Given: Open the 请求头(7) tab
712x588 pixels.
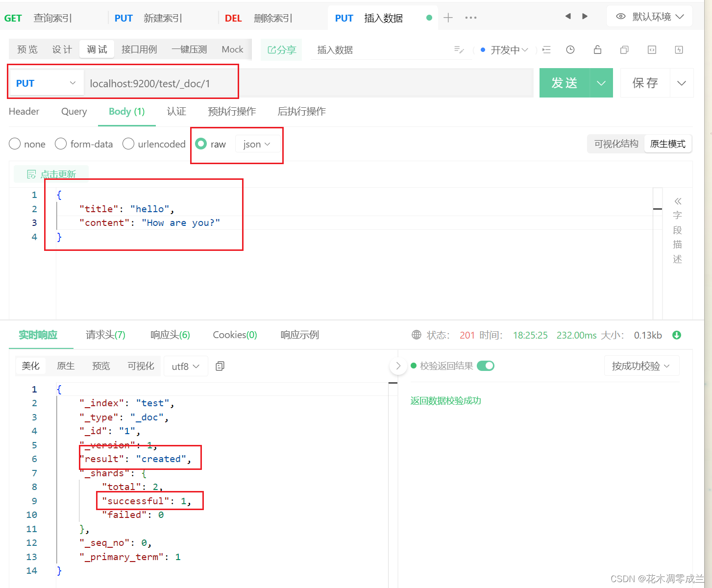Looking at the screenshot, I should coord(105,335).
